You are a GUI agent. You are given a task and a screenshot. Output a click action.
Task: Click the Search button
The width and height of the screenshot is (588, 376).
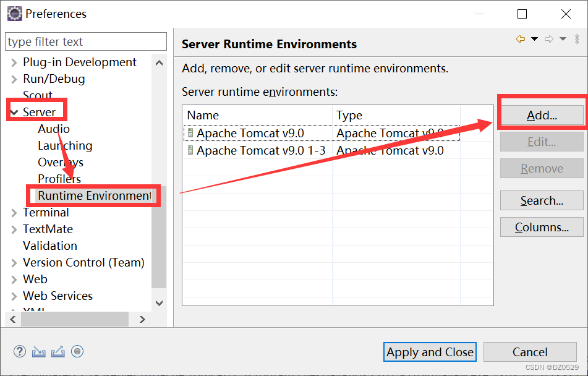[x=542, y=200]
